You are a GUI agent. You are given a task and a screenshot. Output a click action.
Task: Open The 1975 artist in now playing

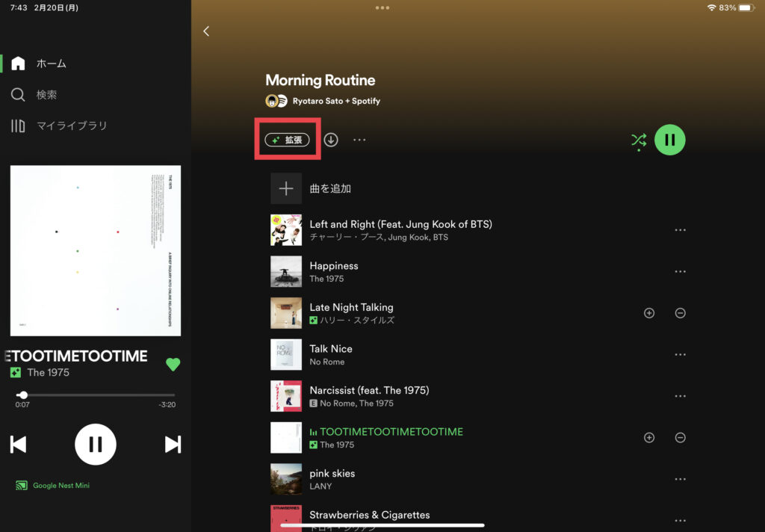point(49,372)
